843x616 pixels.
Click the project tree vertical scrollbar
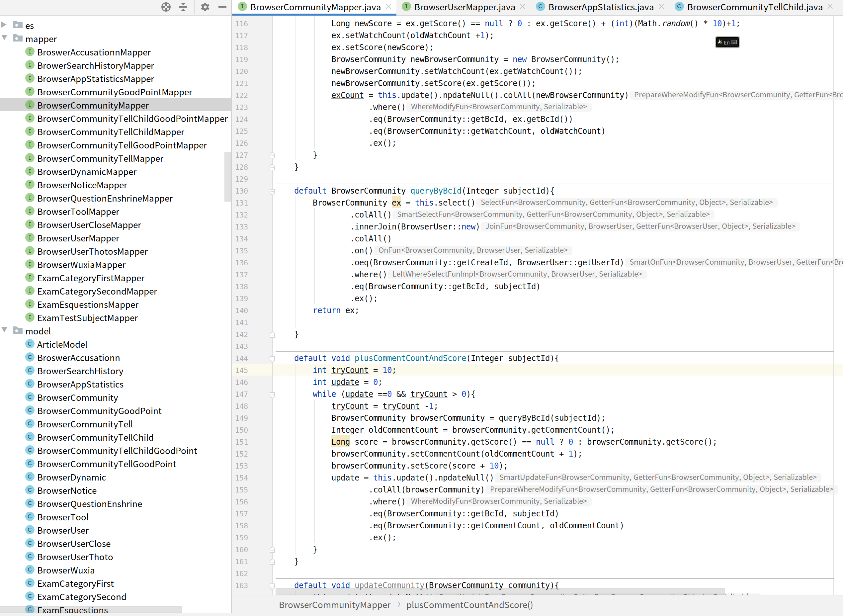(227, 176)
